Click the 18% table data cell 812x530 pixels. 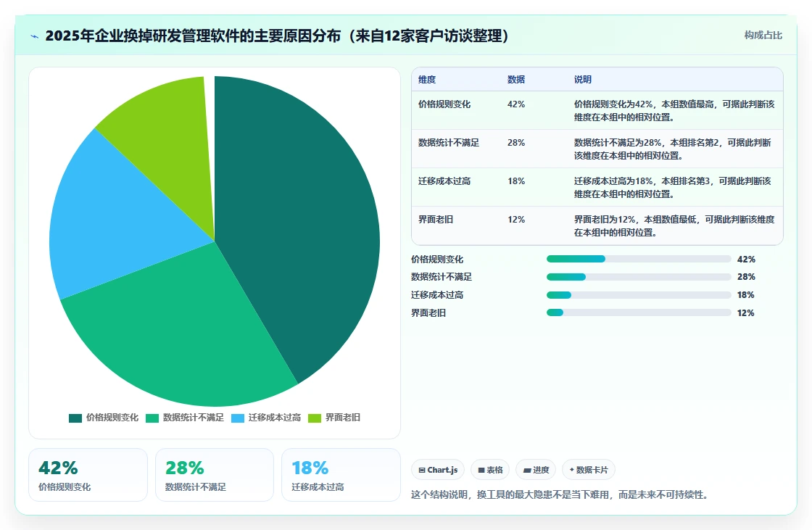pos(515,181)
